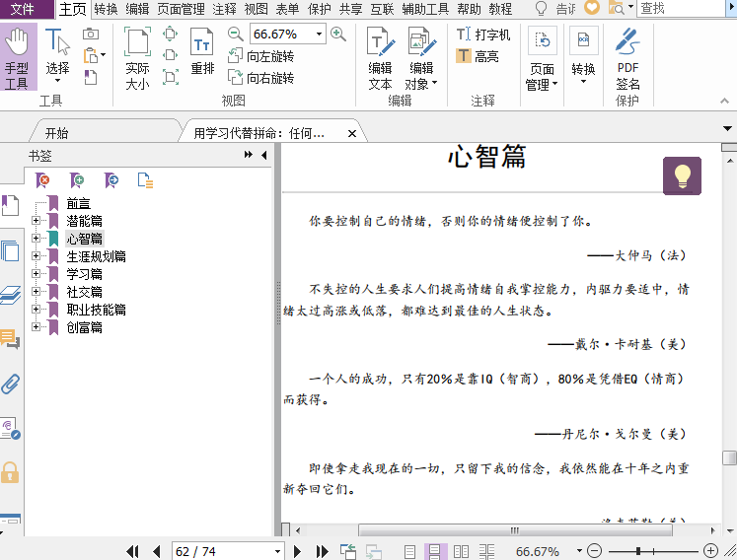Rotate the page right (向右旋转)
The width and height of the screenshot is (737, 560).
pos(260,78)
